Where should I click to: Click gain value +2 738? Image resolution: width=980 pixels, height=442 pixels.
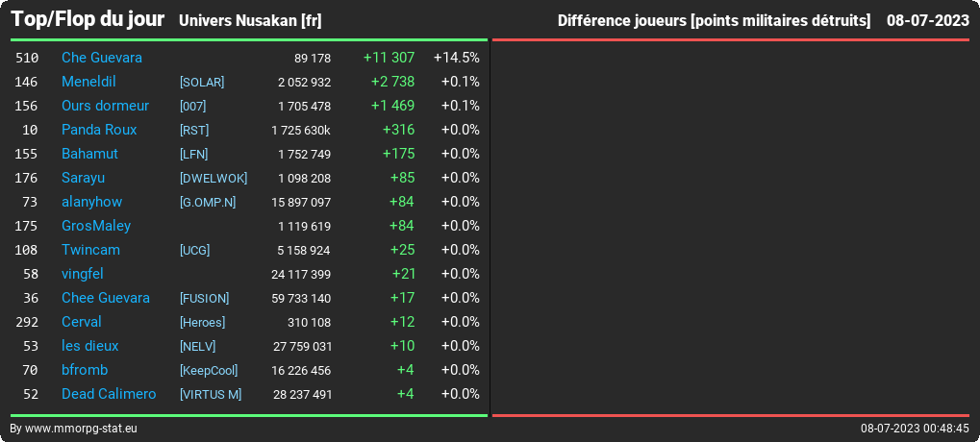point(392,82)
